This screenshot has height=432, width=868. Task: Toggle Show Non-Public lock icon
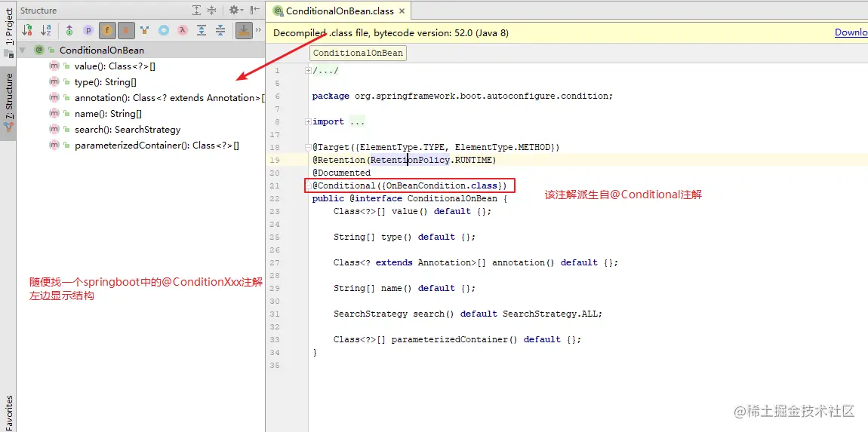click(125, 30)
